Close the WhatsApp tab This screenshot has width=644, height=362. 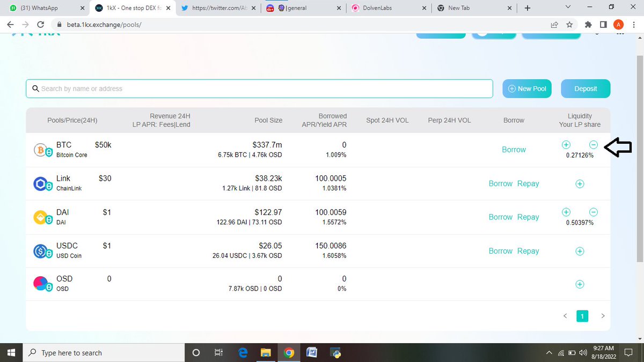coord(81,8)
